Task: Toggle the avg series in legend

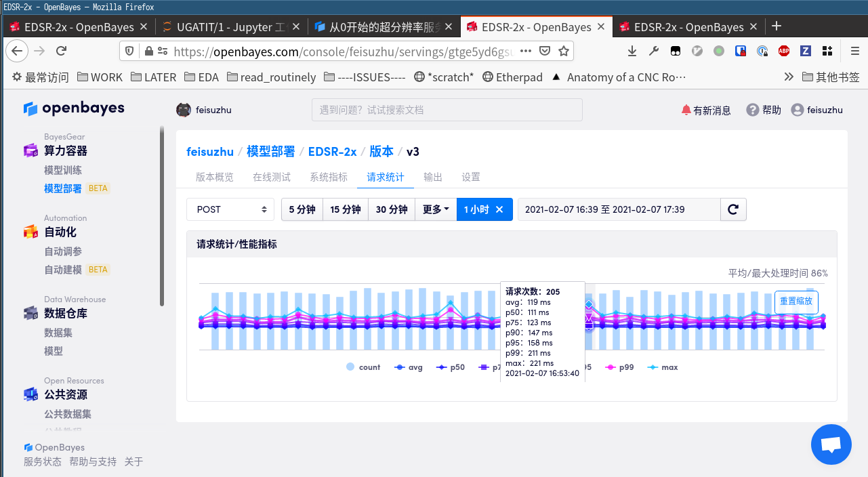Action: tap(409, 367)
